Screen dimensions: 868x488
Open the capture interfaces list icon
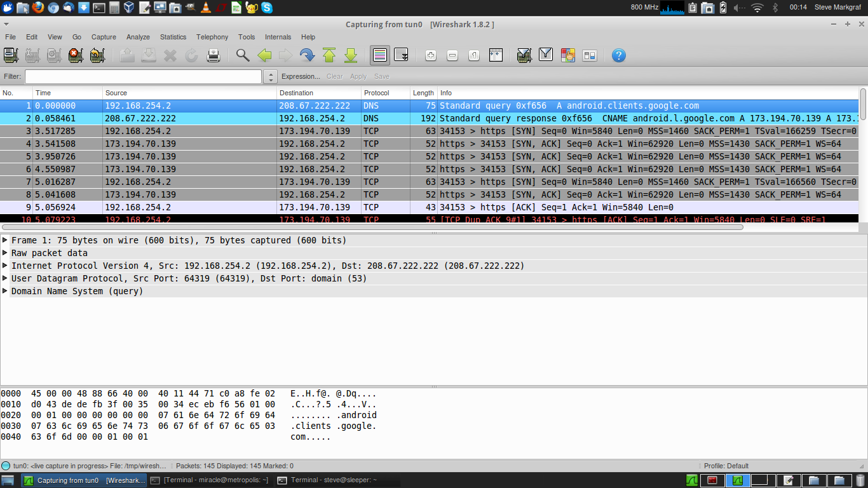pos(11,55)
